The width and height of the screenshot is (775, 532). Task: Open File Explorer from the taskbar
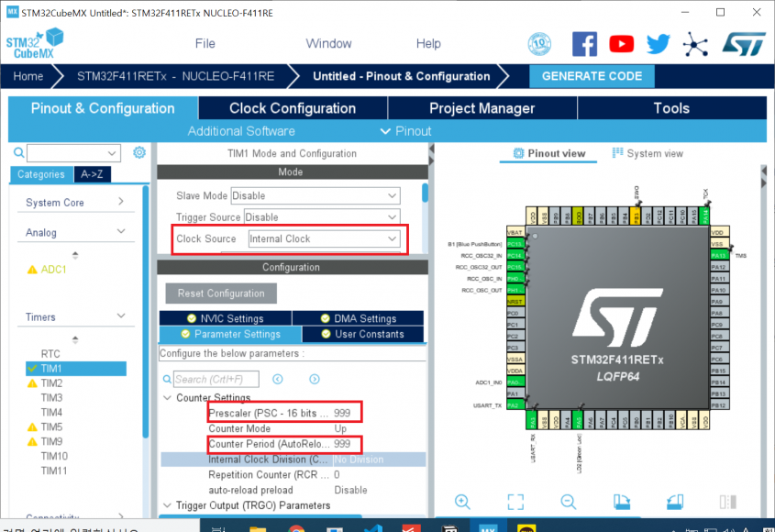[x=258, y=528]
